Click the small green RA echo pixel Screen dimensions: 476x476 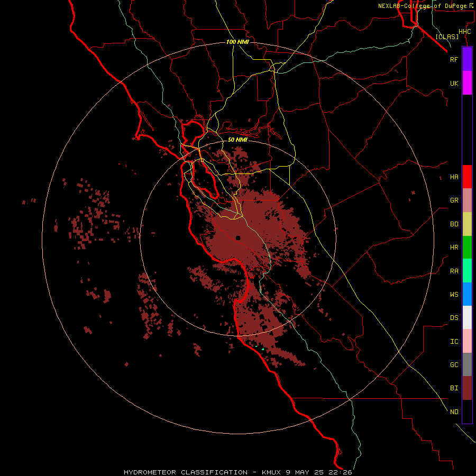[x=263, y=350]
